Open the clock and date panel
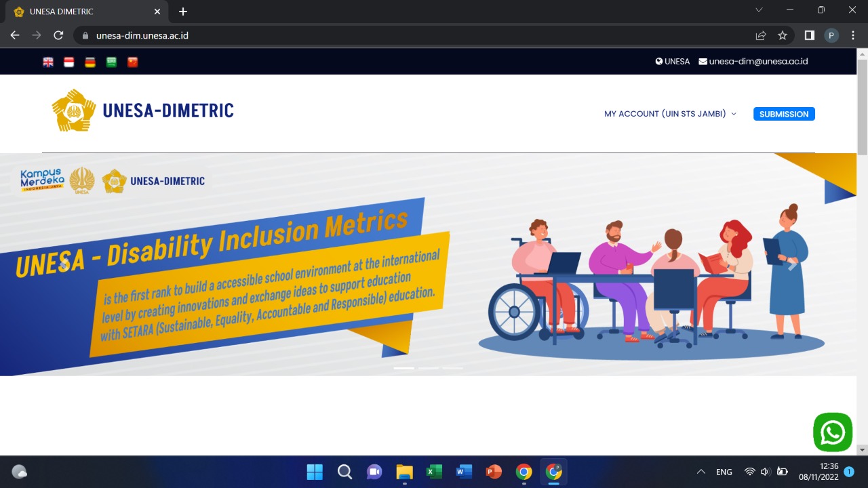The width and height of the screenshot is (868, 488). point(819,472)
